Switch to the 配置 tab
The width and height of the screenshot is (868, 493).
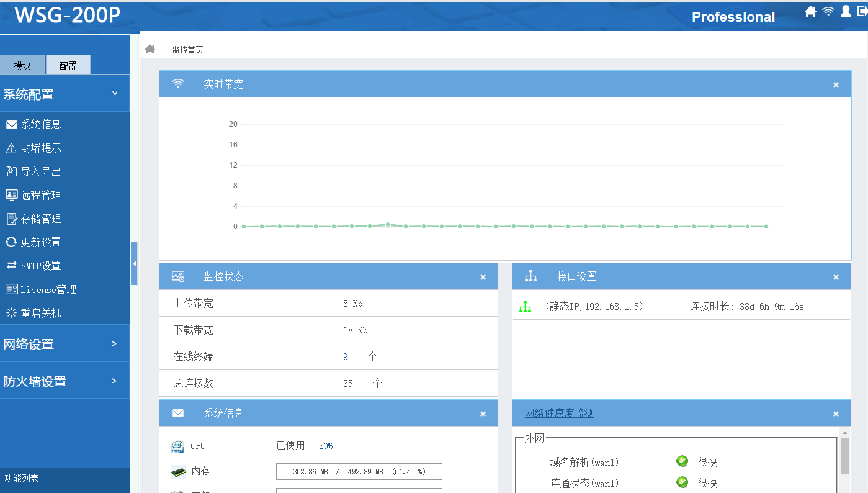click(68, 65)
